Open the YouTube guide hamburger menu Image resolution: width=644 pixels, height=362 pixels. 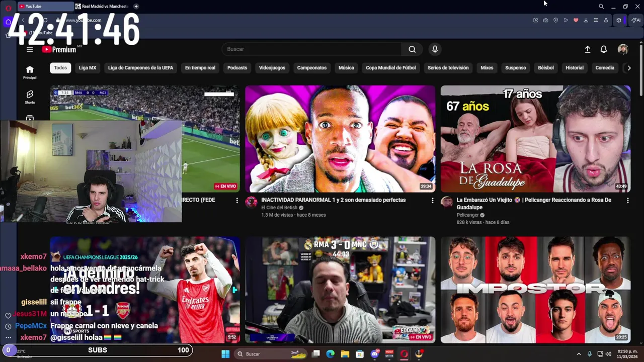pos(30,49)
